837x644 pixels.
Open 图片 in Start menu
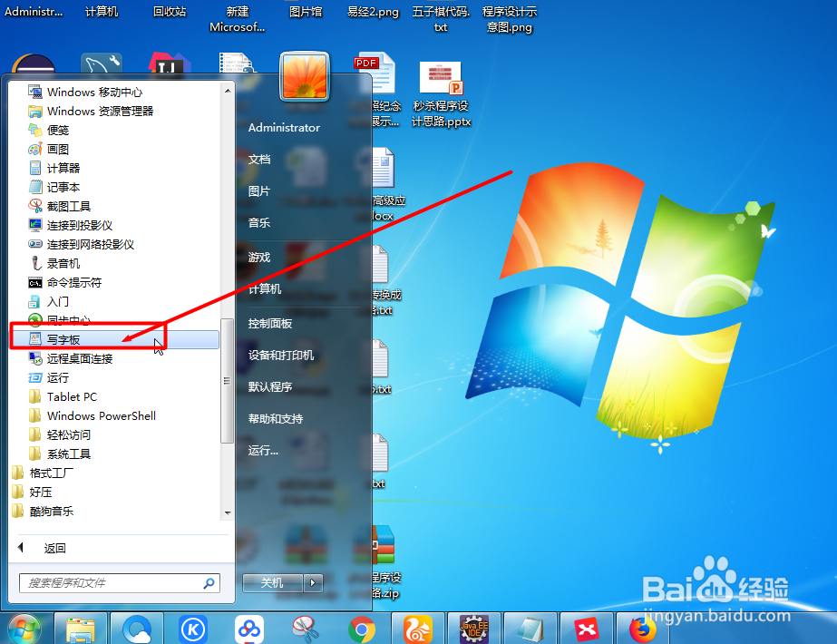click(x=259, y=191)
